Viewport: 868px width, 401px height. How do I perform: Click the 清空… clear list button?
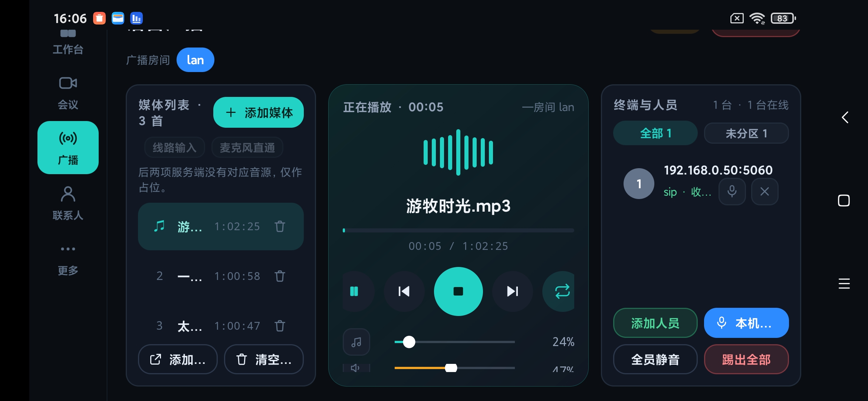(264, 359)
